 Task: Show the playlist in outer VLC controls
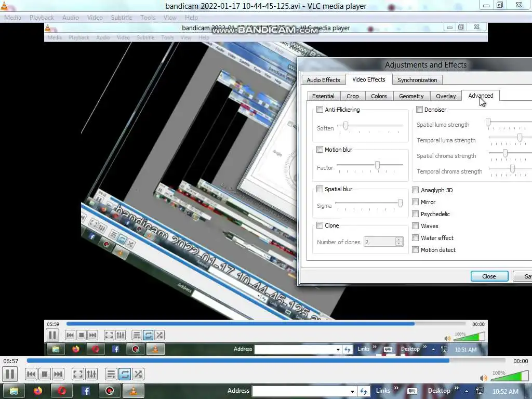click(x=111, y=374)
